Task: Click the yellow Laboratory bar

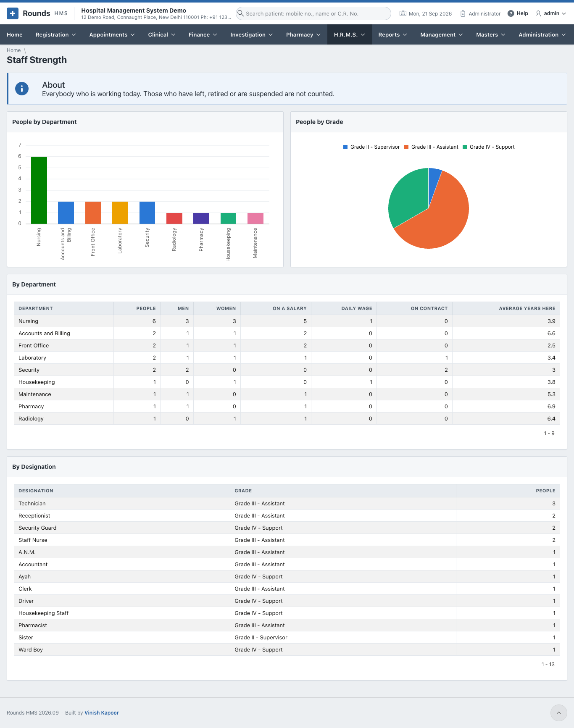Action: pos(120,213)
